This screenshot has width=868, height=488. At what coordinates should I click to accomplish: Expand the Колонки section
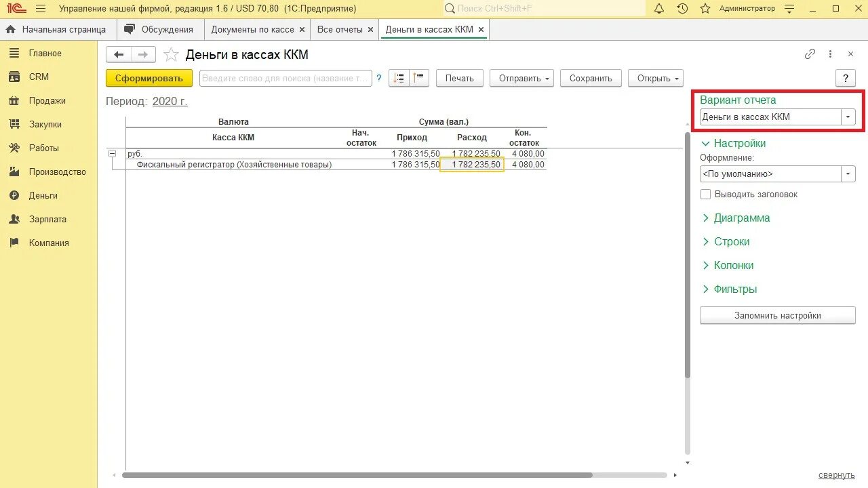pyautogui.click(x=727, y=266)
